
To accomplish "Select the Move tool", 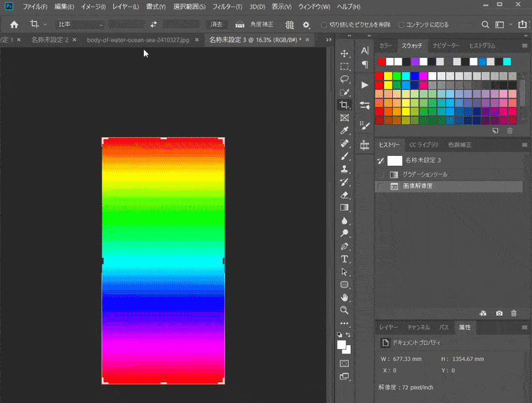I will 344,54.
